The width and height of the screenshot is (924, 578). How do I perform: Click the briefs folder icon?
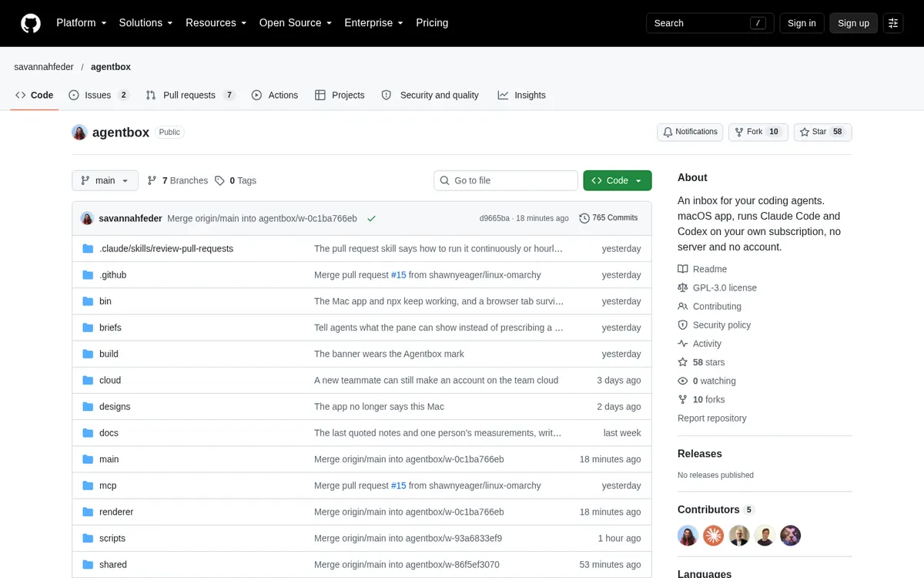[x=88, y=328]
